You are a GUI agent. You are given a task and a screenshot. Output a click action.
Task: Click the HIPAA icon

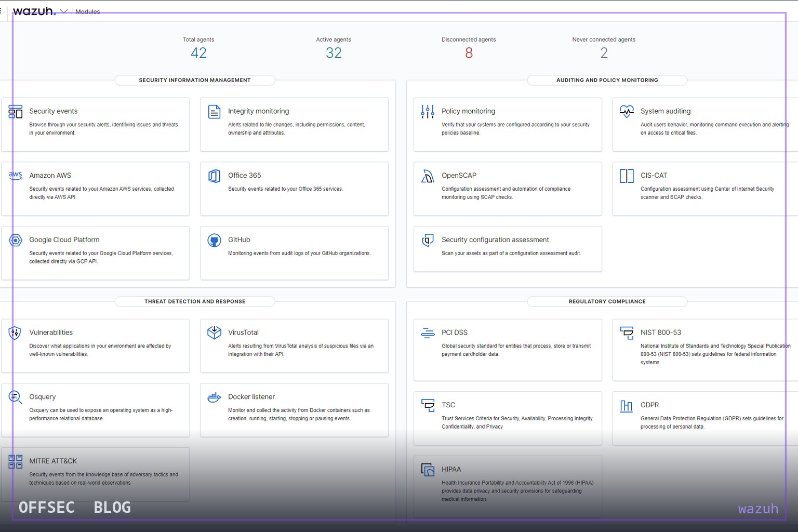428,470
